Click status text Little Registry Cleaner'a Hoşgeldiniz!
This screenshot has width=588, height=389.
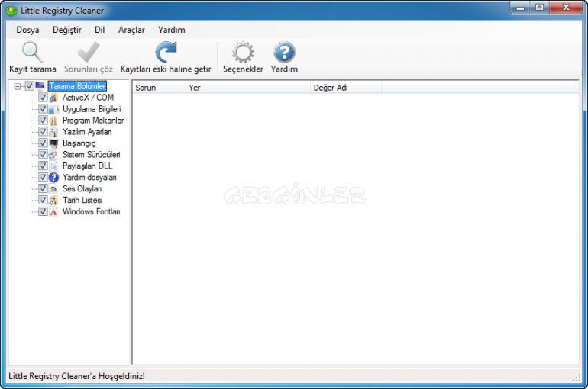[76, 376]
